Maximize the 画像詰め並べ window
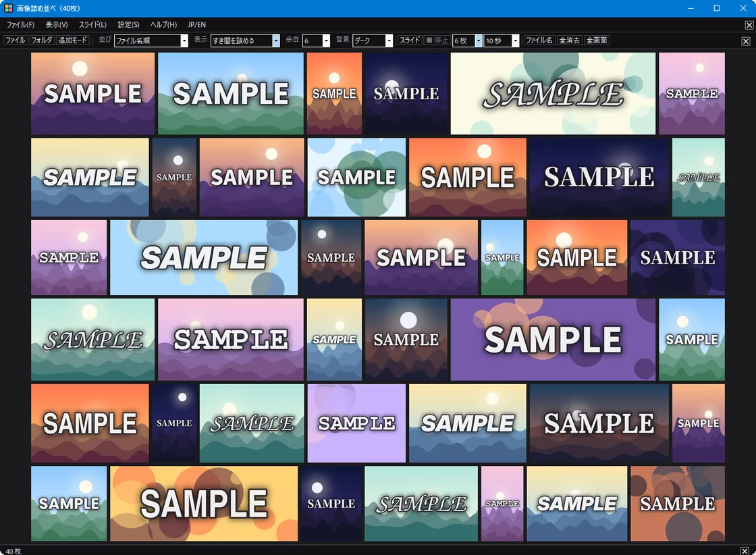The width and height of the screenshot is (756, 555). click(717, 8)
